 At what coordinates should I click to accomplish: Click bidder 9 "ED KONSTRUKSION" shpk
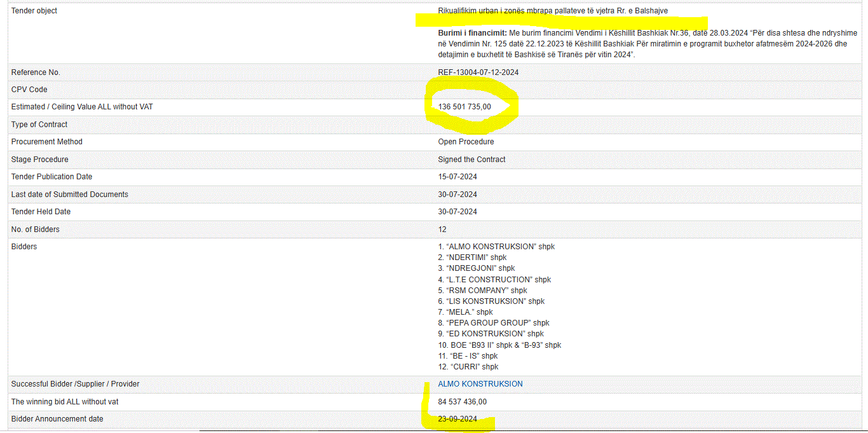coord(491,334)
